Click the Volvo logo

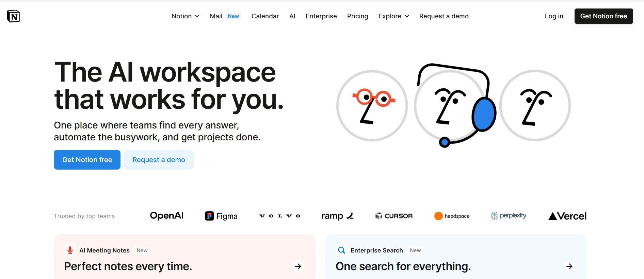click(280, 216)
